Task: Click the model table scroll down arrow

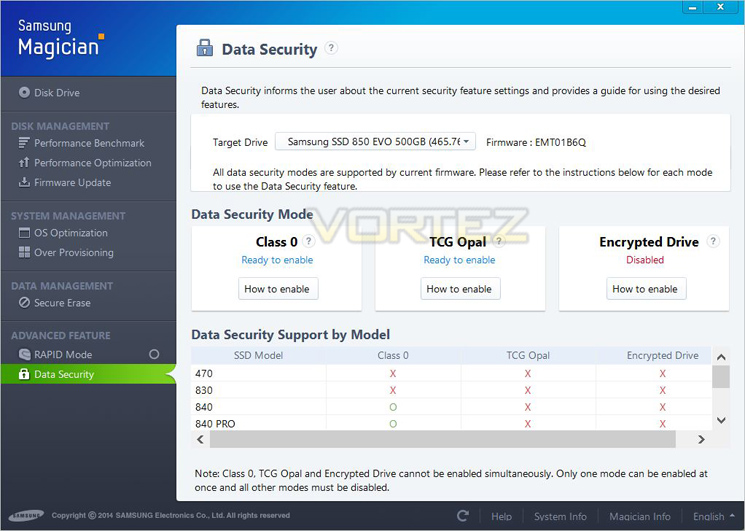Action: pyautogui.click(x=721, y=420)
